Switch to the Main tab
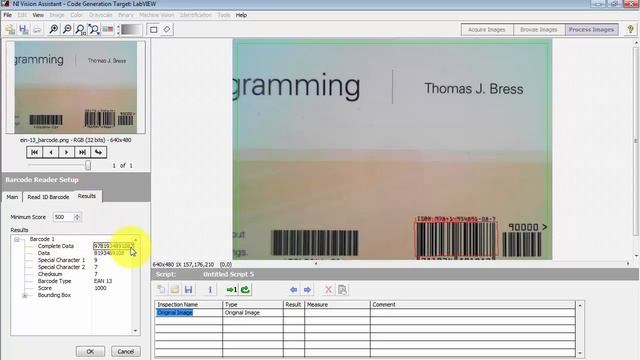 click(12, 197)
